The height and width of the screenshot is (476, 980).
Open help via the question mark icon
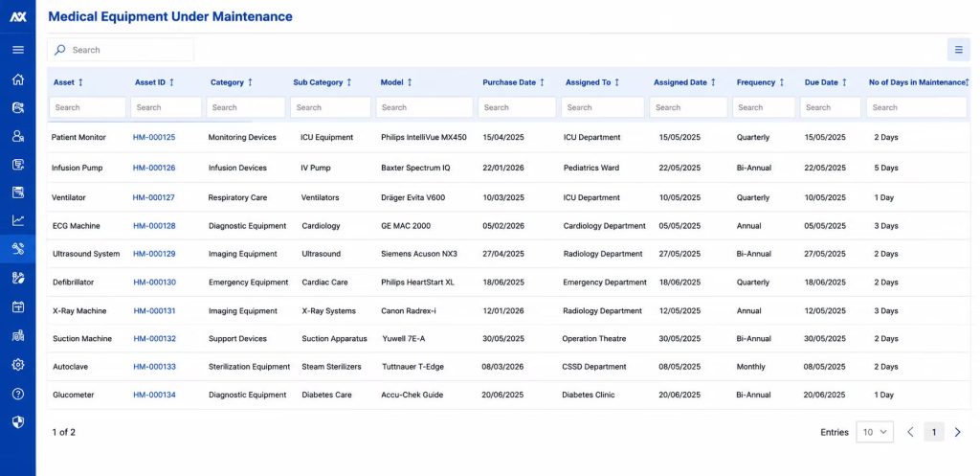coord(18,394)
